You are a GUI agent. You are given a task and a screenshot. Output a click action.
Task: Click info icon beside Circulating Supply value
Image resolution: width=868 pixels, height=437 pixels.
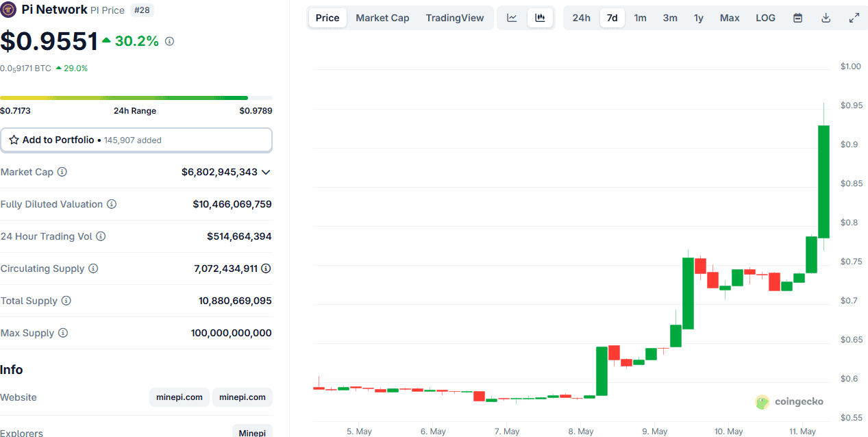[x=266, y=269]
